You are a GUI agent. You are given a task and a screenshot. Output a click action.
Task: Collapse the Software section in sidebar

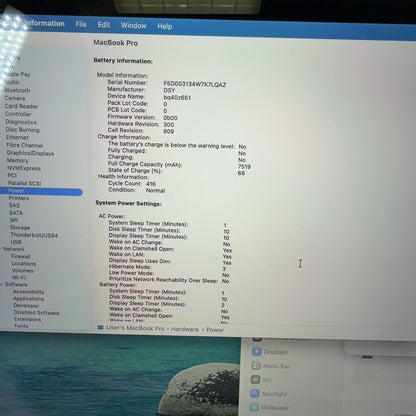[2, 284]
